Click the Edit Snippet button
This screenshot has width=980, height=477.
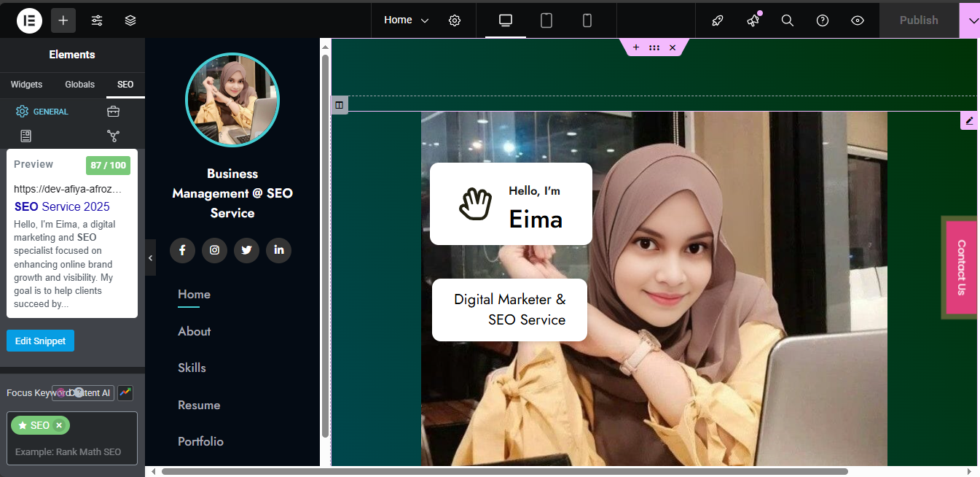(40, 341)
